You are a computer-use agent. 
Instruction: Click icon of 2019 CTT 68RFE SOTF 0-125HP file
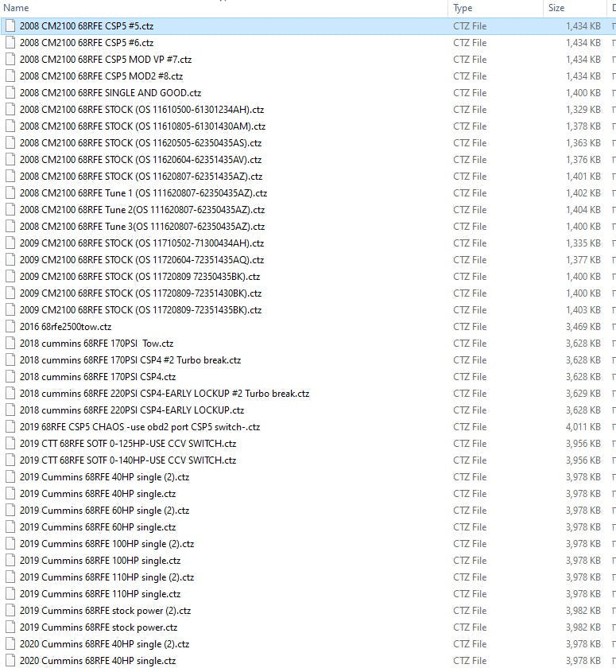point(10,444)
